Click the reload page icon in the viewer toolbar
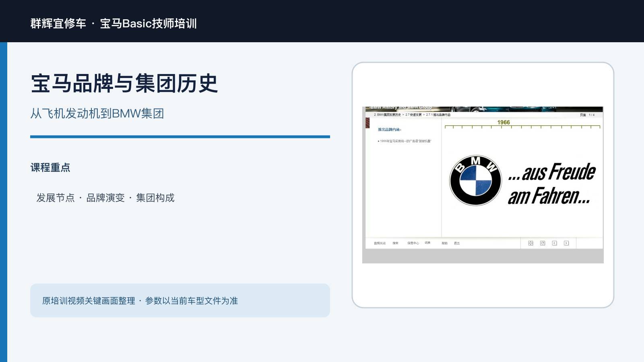 click(543, 243)
